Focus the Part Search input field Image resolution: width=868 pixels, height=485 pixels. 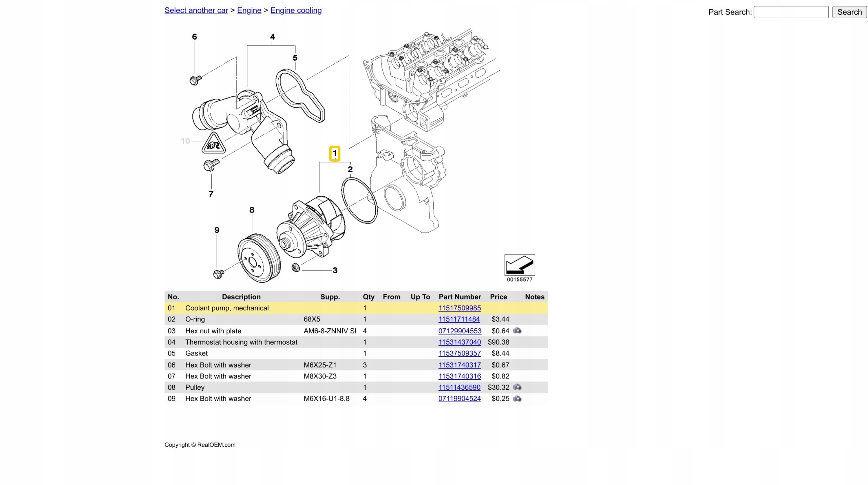coord(791,12)
